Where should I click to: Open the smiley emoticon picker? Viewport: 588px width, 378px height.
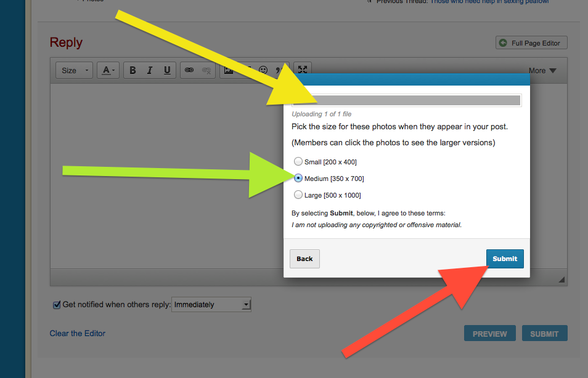pyautogui.click(x=263, y=71)
